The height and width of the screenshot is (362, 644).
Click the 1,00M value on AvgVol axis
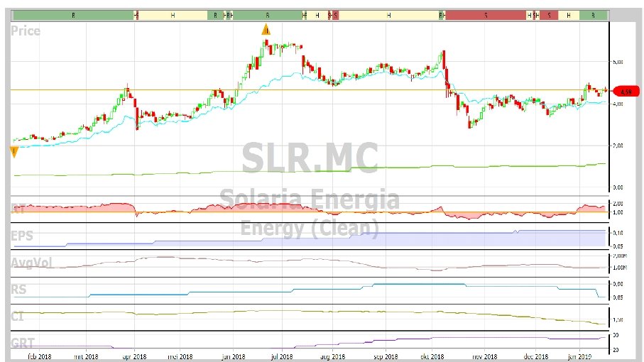coord(619,268)
